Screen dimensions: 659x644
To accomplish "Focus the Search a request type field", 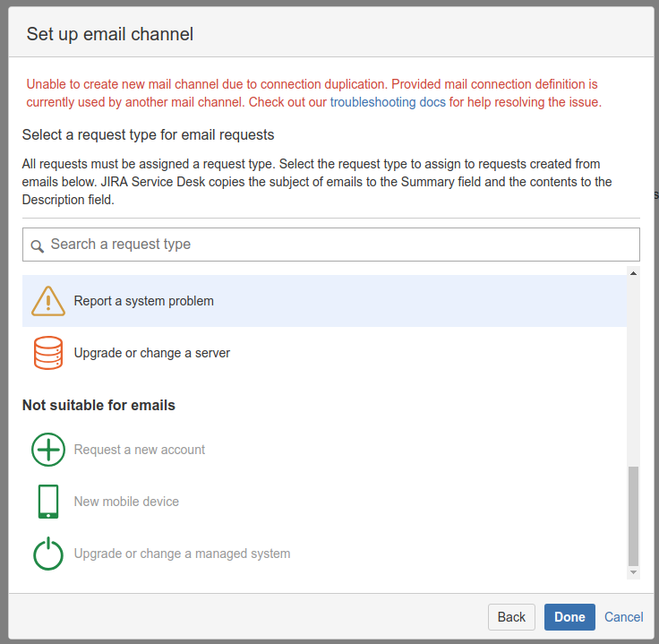I will pyautogui.click(x=340, y=245).
